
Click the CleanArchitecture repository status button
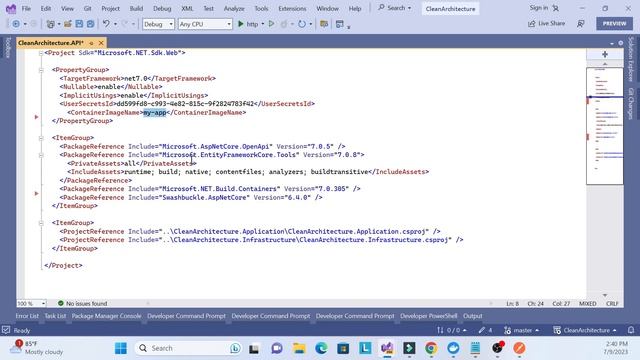click(x=585, y=330)
